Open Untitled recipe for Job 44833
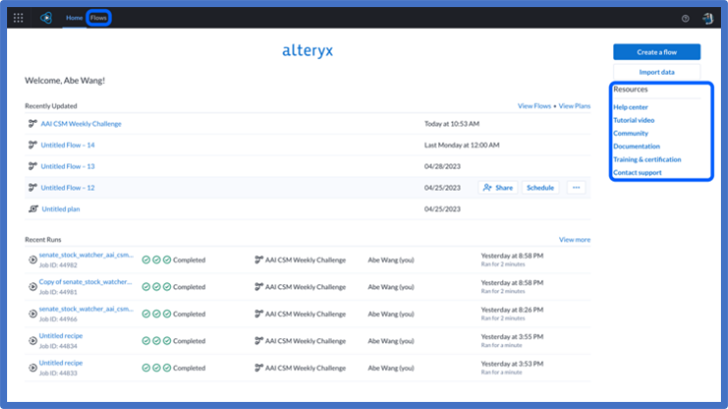728x409 pixels. (x=61, y=363)
